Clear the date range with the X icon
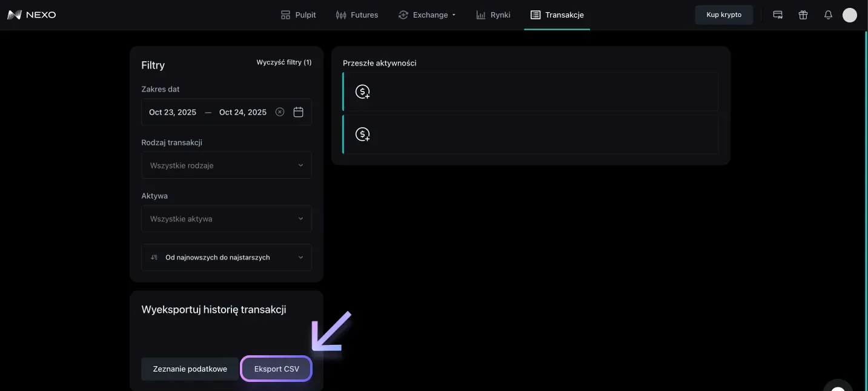This screenshot has height=391, width=868. (x=280, y=112)
